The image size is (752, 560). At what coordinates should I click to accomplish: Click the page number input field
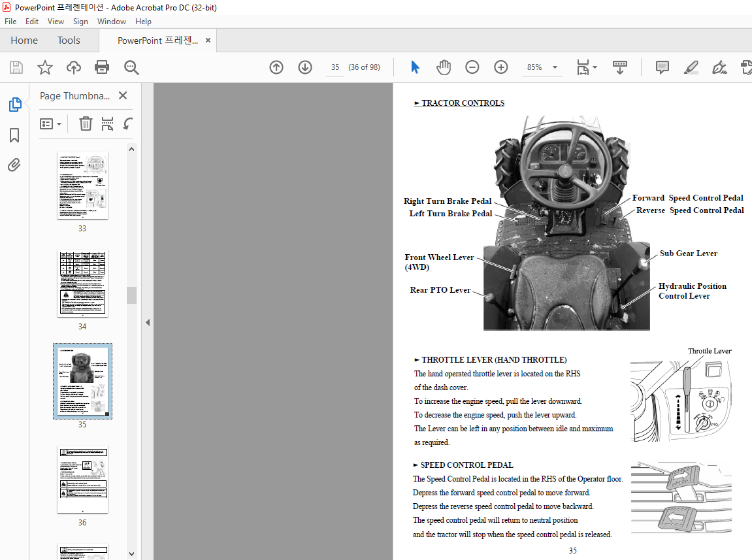click(x=335, y=67)
